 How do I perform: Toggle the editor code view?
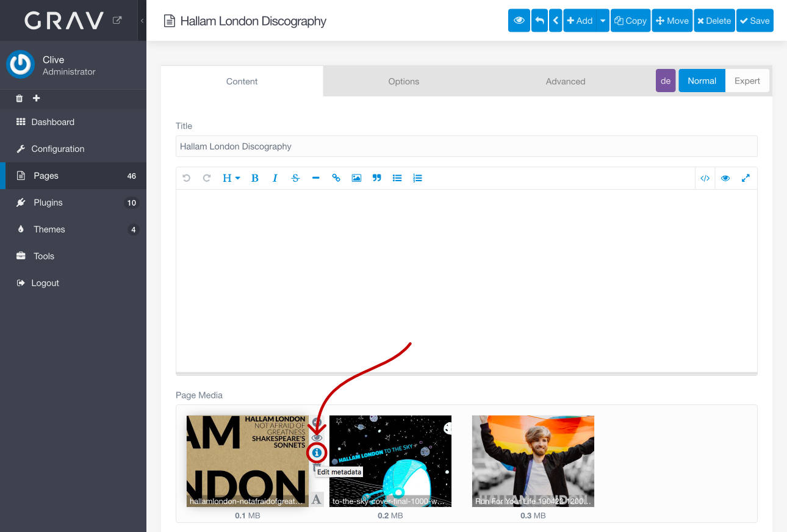tap(705, 178)
